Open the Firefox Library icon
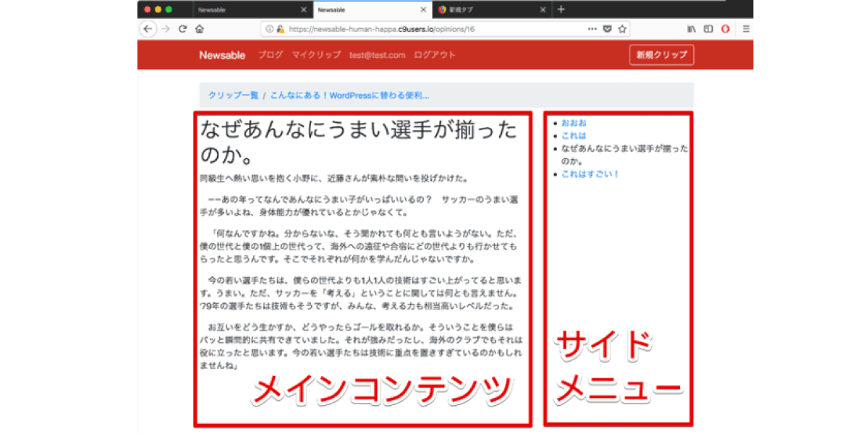 pos(692,29)
